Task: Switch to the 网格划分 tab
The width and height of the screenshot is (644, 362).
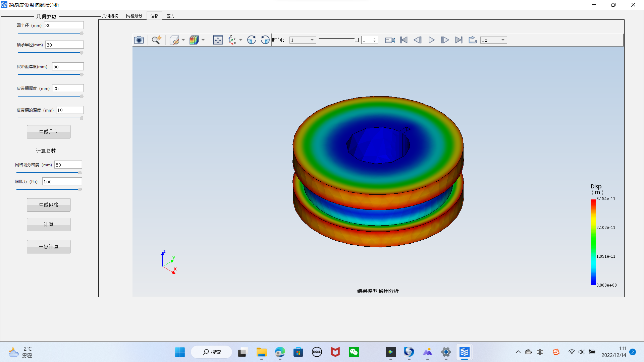Action: (x=134, y=16)
